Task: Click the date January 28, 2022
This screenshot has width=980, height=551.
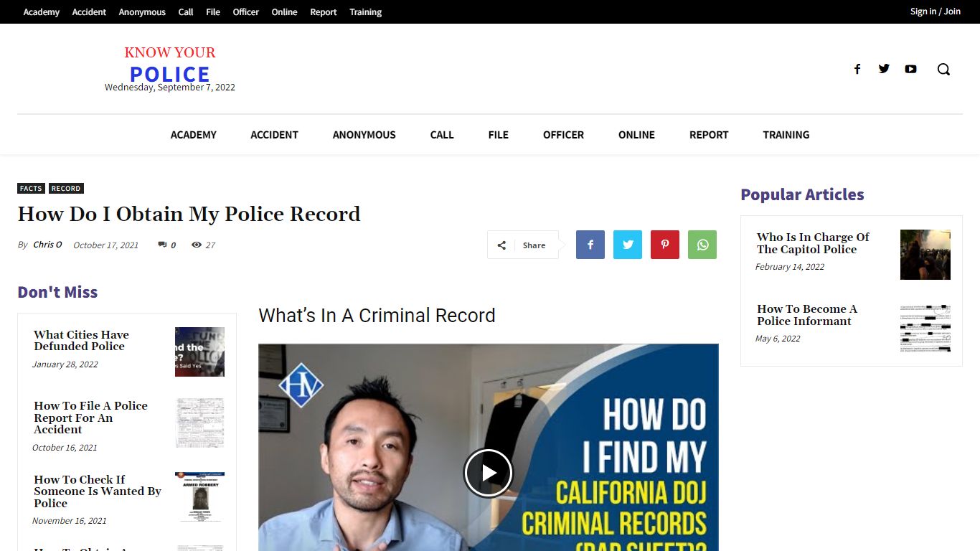Action: [x=65, y=364]
